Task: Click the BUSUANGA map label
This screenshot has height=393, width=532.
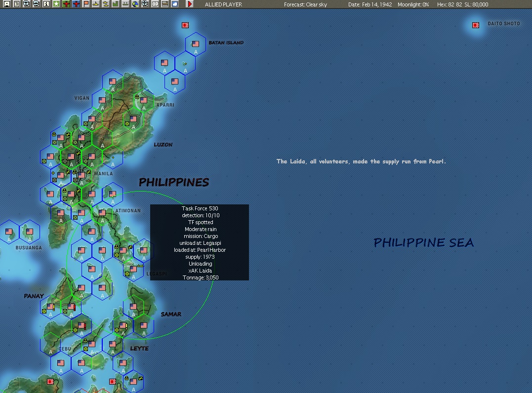Action: (x=29, y=247)
